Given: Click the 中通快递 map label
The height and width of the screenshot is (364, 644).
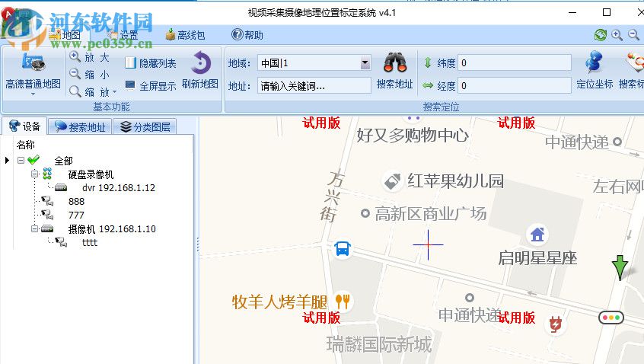Looking at the screenshot, I should point(577,142).
